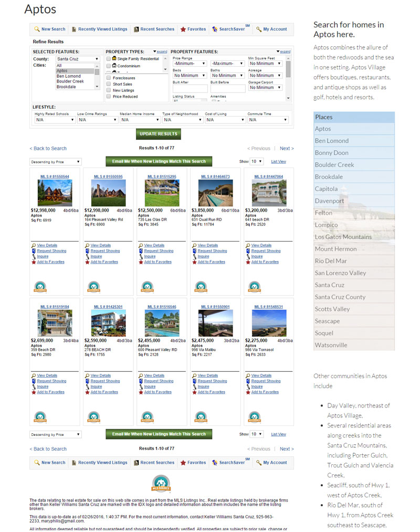Click the SearchSaver lightning icon

[215, 29]
